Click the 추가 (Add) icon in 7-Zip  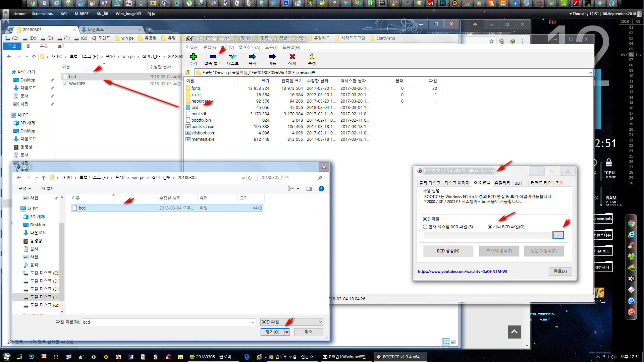pyautogui.click(x=193, y=56)
